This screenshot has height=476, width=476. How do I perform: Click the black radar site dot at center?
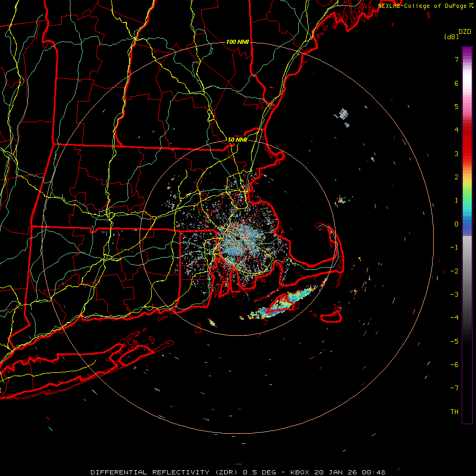(237, 239)
